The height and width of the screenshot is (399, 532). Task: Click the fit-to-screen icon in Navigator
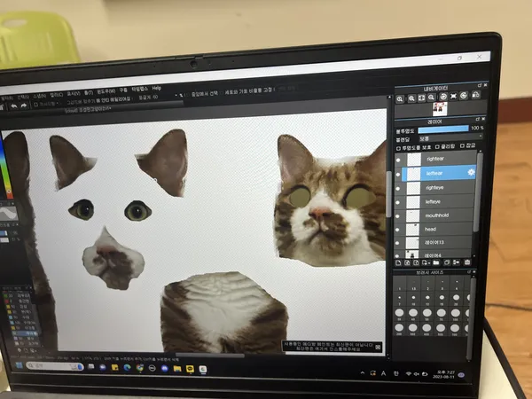coord(421,98)
